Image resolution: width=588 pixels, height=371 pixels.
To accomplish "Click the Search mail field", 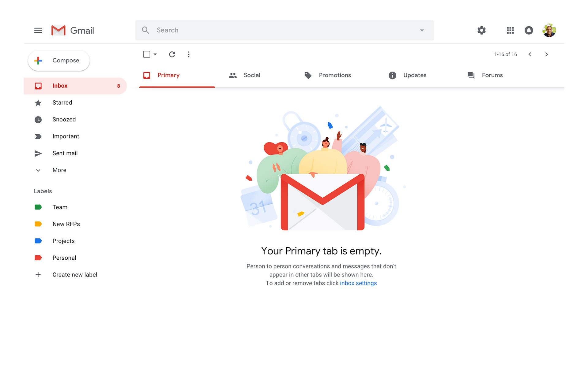I will [285, 30].
